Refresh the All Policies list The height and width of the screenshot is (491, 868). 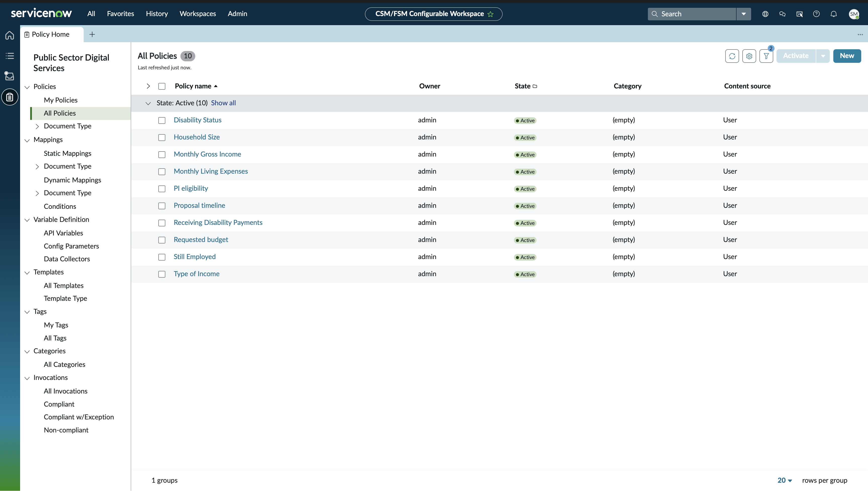tap(732, 56)
